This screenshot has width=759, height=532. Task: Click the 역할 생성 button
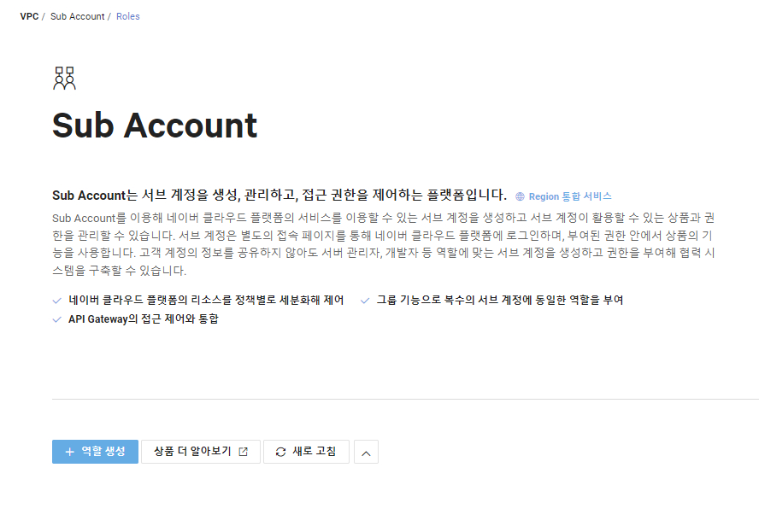click(x=96, y=452)
